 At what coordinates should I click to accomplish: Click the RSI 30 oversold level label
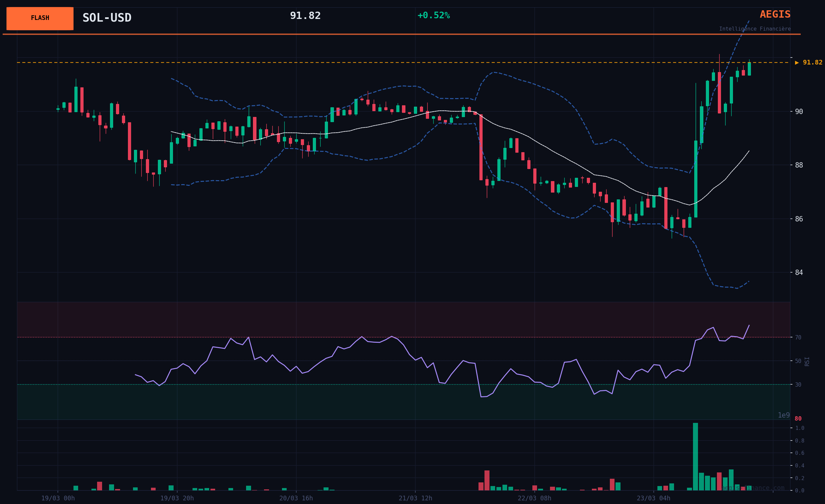coord(798,385)
